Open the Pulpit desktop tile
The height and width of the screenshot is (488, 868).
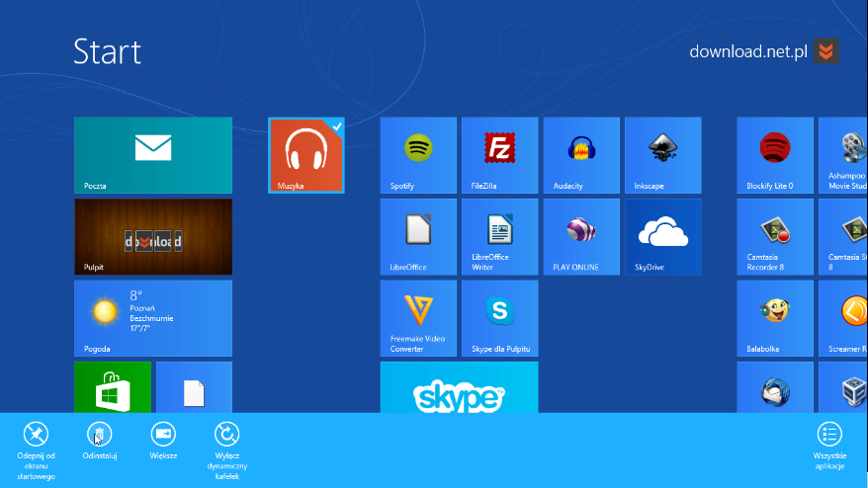tap(153, 237)
